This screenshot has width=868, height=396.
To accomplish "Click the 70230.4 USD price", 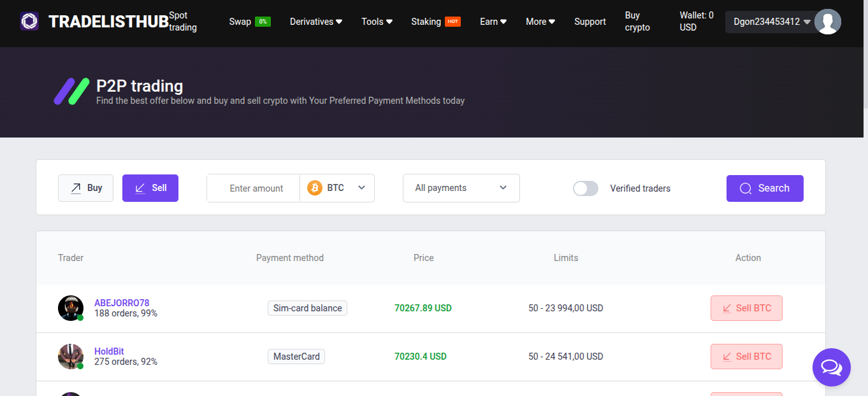I will click(x=421, y=357).
